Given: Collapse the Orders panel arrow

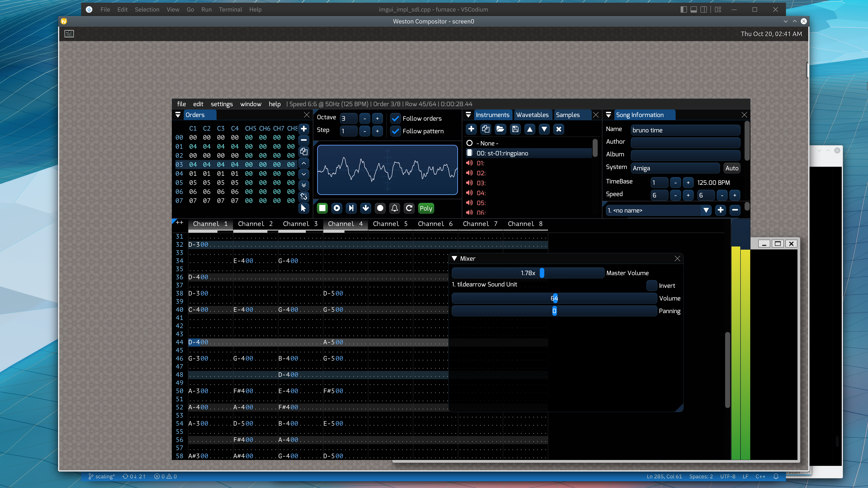Looking at the screenshot, I should click(178, 115).
